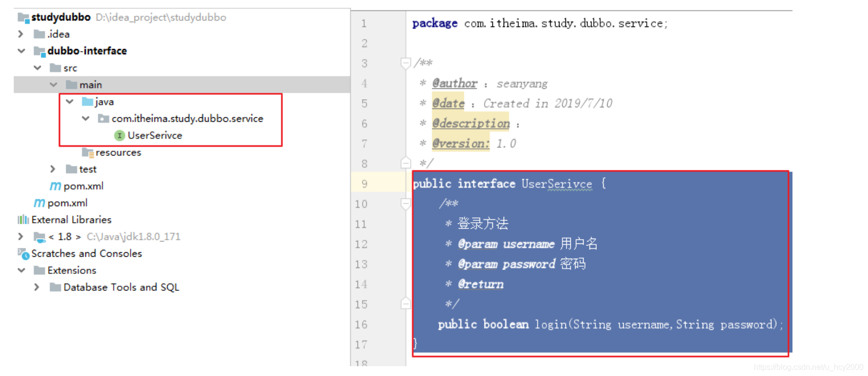Fold the comment end marker at line 15
868x376 pixels.
[x=406, y=303]
